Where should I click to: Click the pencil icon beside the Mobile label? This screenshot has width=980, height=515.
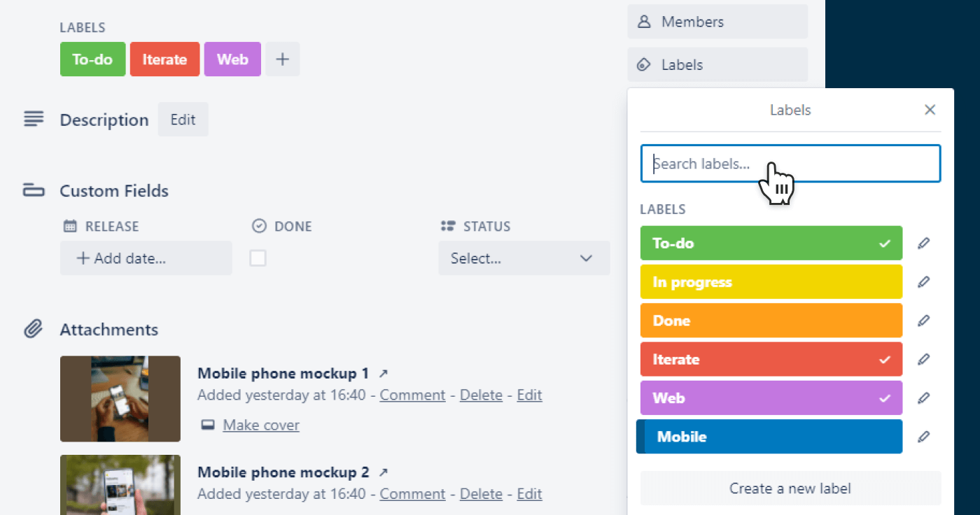click(x=924, y=436)
